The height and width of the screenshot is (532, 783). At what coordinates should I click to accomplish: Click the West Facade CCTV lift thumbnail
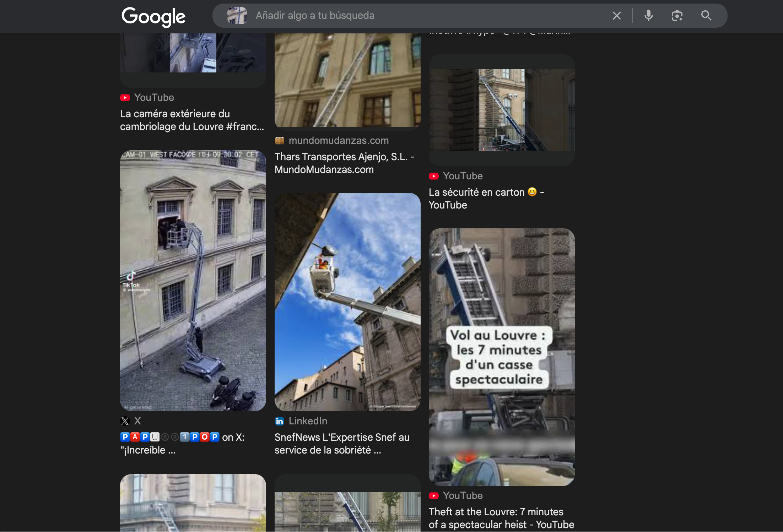193,281
